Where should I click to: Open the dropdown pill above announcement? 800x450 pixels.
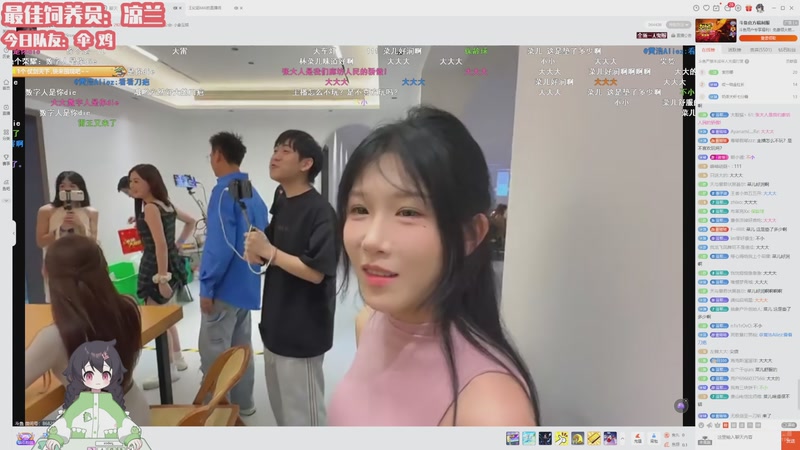coord(678,24)
